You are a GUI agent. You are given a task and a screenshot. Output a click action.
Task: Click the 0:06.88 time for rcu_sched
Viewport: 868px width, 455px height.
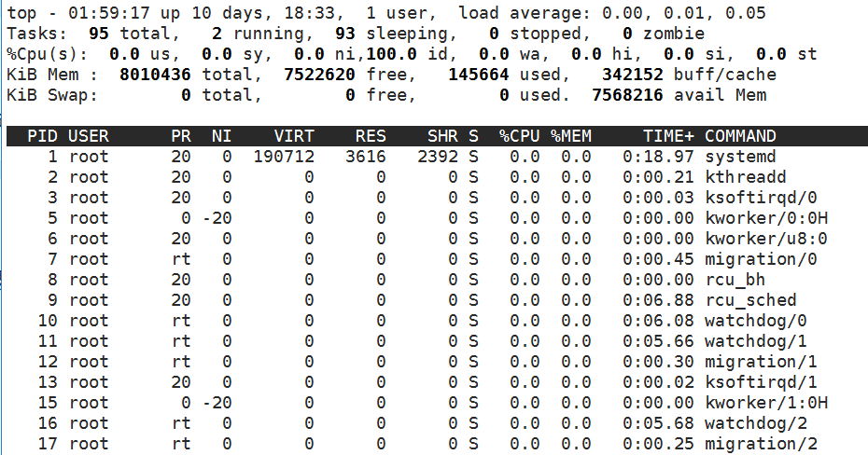pos(658,299)
